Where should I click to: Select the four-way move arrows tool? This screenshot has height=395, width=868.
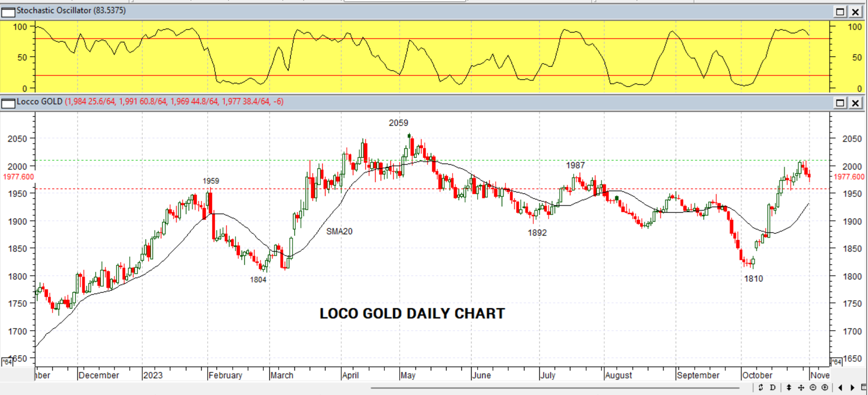pyautogui.click(x=801, y=388)
